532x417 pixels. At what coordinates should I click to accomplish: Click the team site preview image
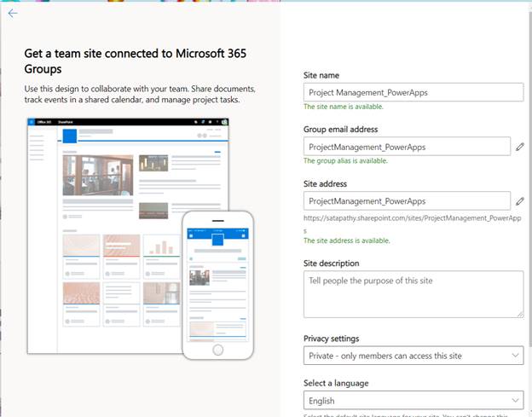(x=140, y=239)
